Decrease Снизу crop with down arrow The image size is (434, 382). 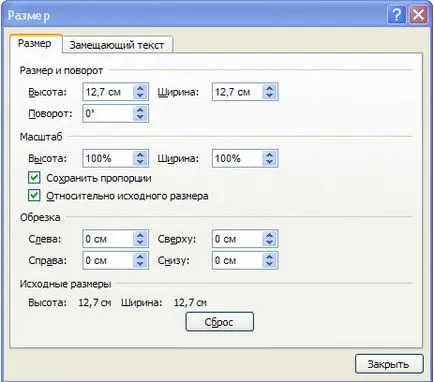click(270, 264)
